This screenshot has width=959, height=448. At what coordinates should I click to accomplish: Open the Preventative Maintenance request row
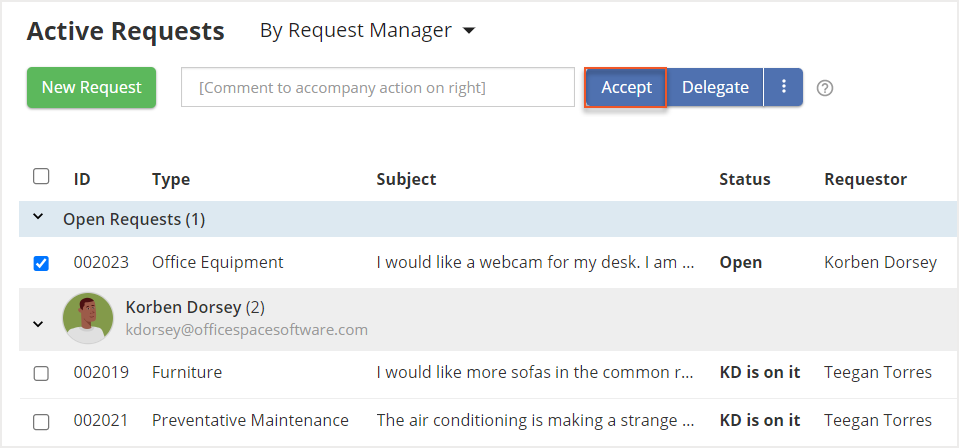[250, 421]
